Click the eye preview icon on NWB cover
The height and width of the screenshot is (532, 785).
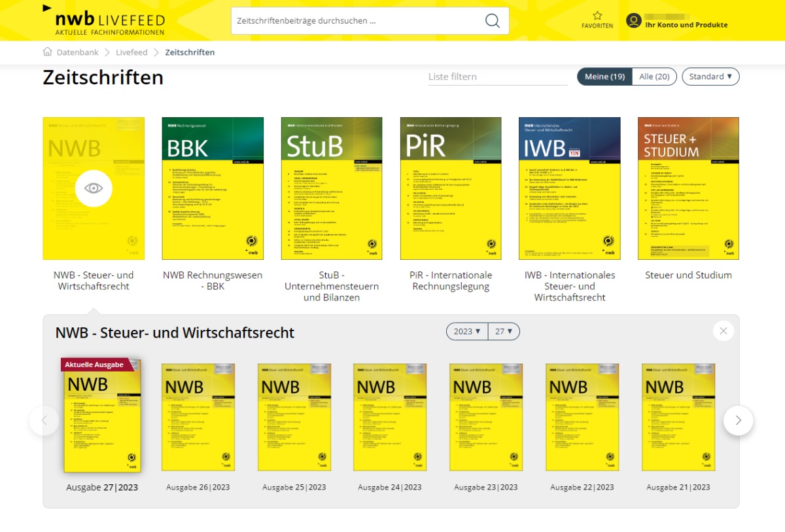tap(94, 188)
